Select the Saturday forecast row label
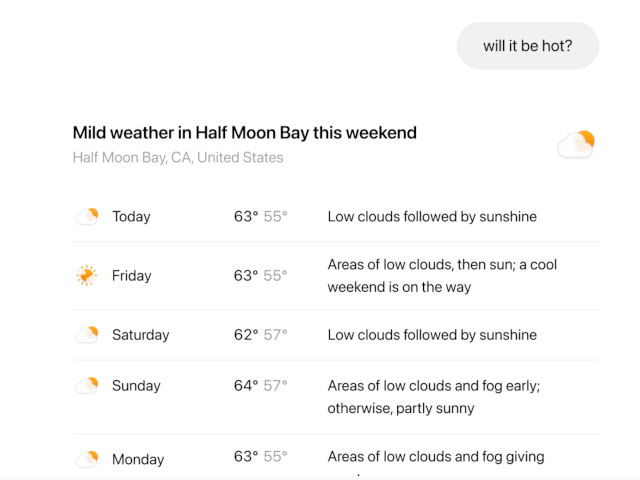Screen dimensions: 640x480 [141, 335]
